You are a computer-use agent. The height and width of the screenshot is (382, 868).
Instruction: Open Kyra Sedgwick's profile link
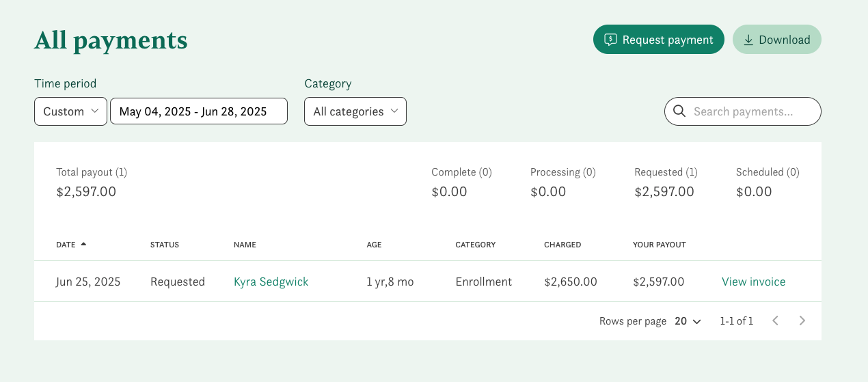point(271,282)
